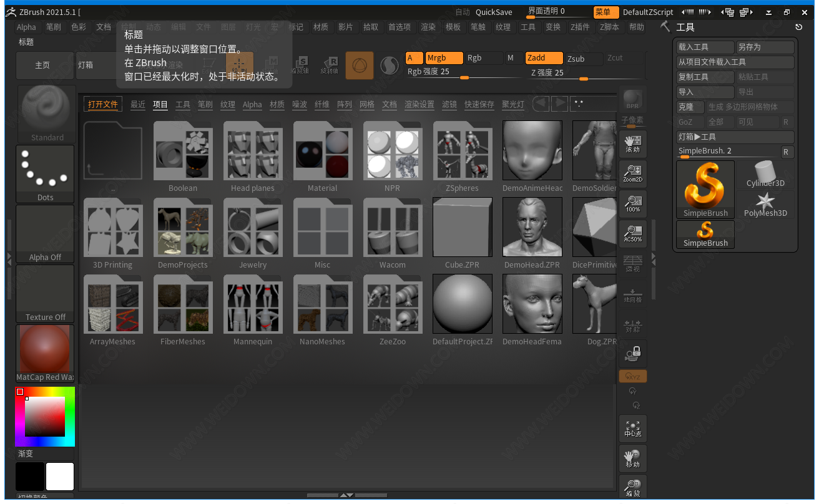Viewport: 819px width, 504px height.
Task: Open the Texture Off selector
Action: click(x=46, y=294)
